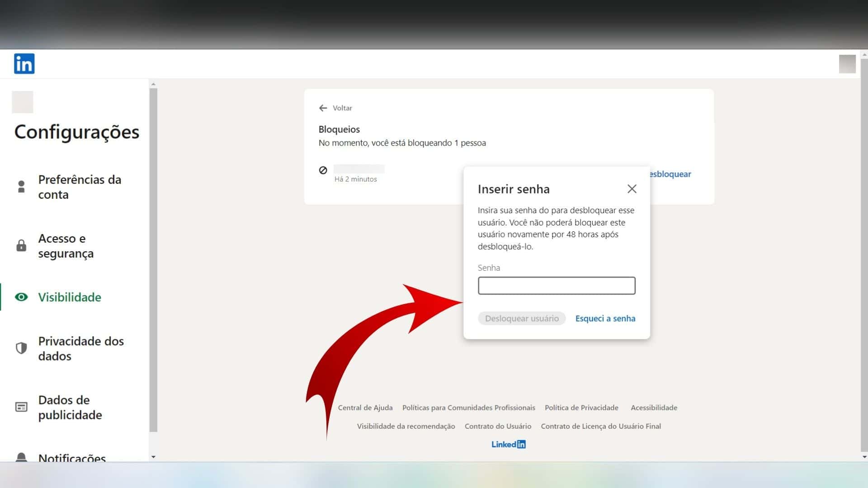Open Política de Privacidade footer link
Image resolution: width=868 pixels, height=488 pixels.
(x=581, y=408)
